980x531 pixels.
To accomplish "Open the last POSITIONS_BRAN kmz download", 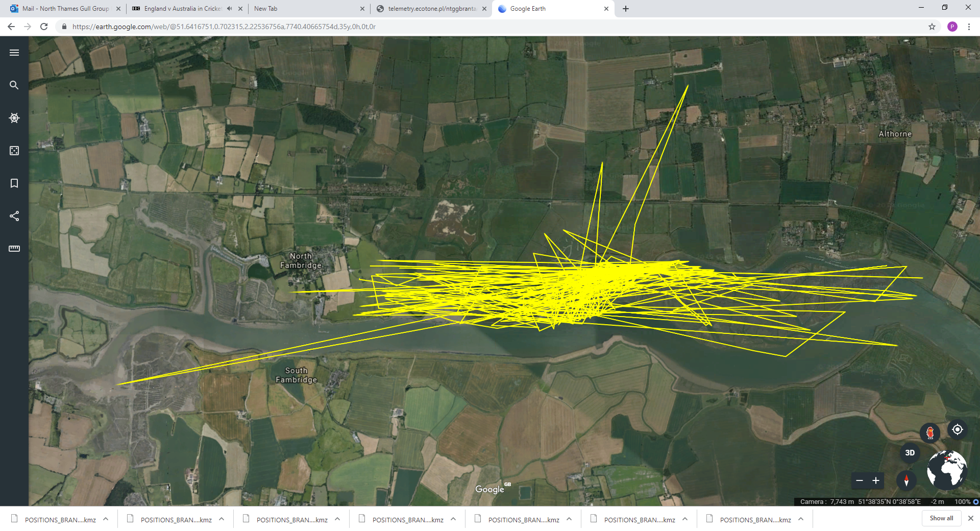I will coord(749,520).
